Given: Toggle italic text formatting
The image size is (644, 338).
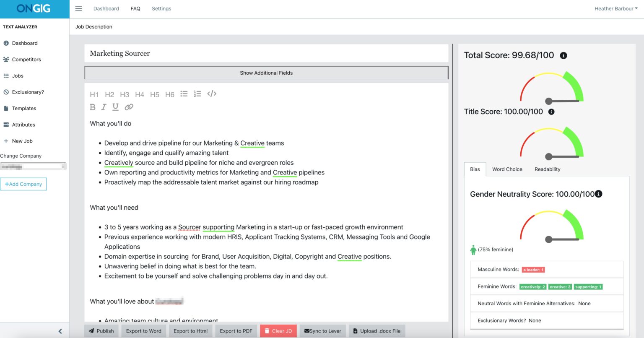Looking at the screenshot, I should [x=104, y=107].
